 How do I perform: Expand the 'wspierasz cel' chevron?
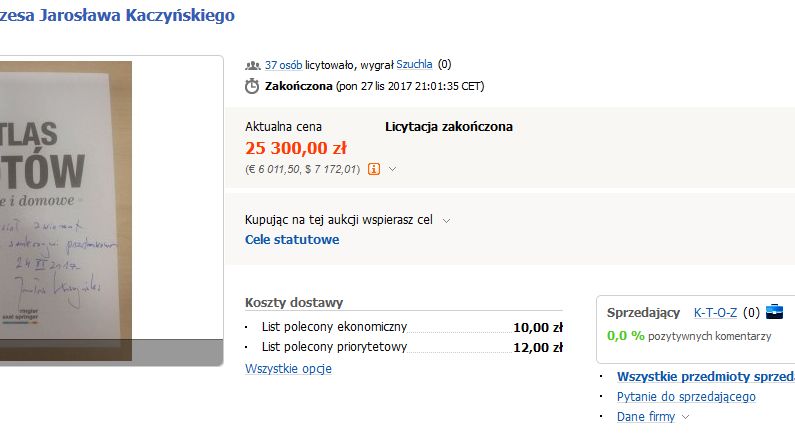[446, 220]
